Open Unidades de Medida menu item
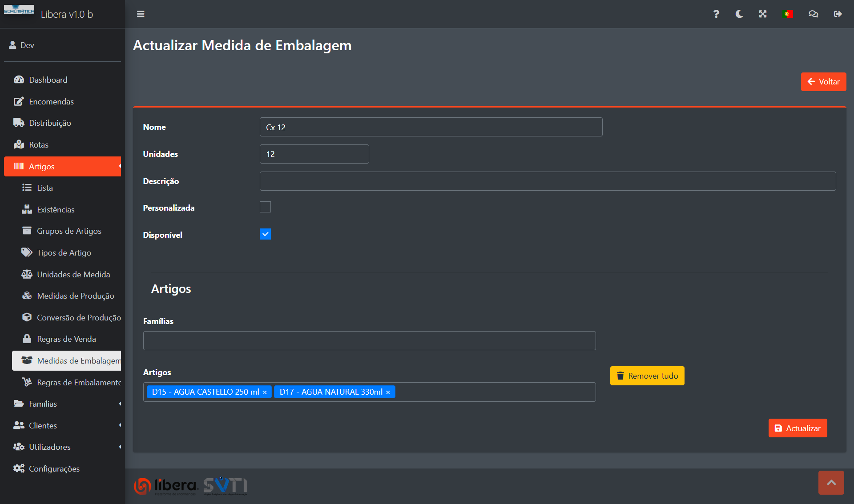Viewport: 854px width, 504px height. coord(73,274)
